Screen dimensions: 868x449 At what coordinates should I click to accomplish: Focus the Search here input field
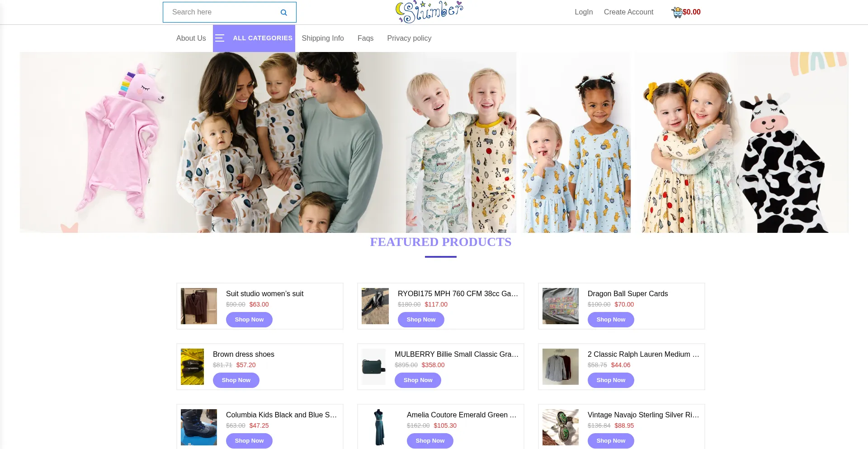(222, 12)
